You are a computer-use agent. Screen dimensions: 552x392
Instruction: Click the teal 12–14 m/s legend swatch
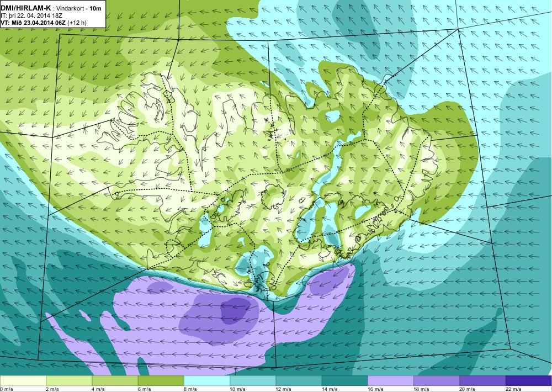299,381
